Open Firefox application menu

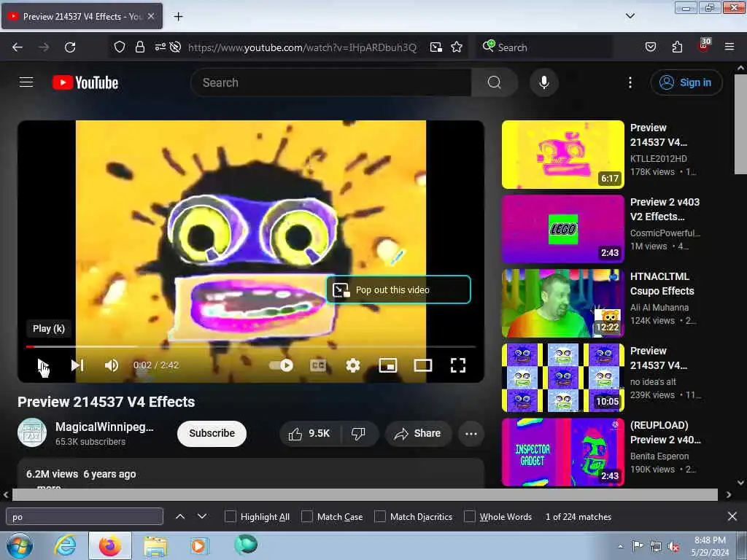tap(729, 47)
